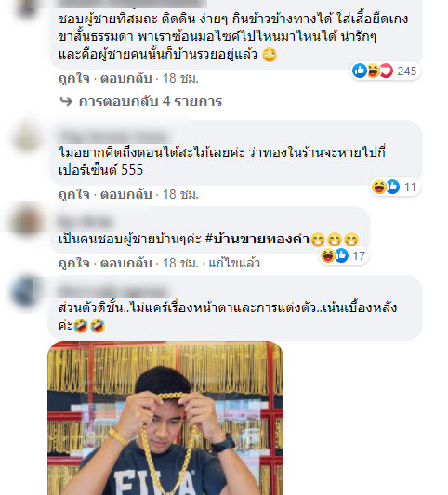This screenshot has width=448, height=495.
Task: Like the gold shop percentage comment
Action: click(74, 194)
